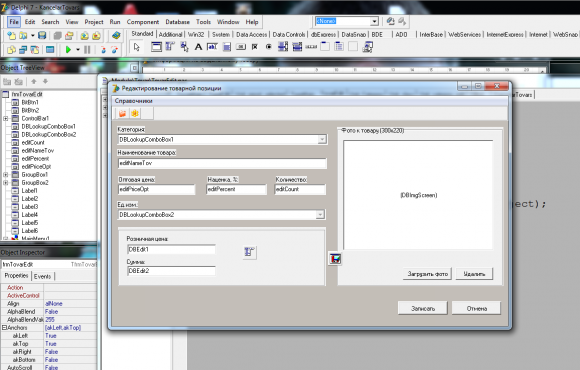The width and height of the screenshot is (580, 370).
Task: Collapse the Anchors property group
Action: (4, 327)
